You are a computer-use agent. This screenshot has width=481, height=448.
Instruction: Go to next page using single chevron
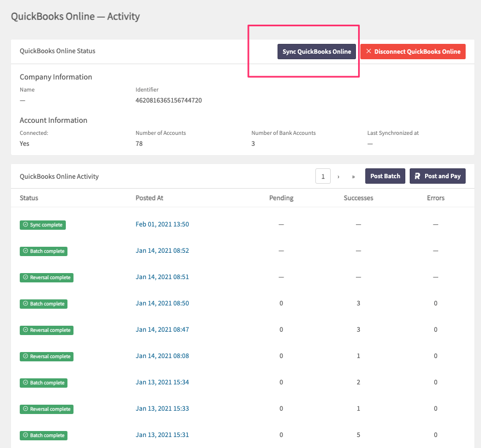coord(338,177)
